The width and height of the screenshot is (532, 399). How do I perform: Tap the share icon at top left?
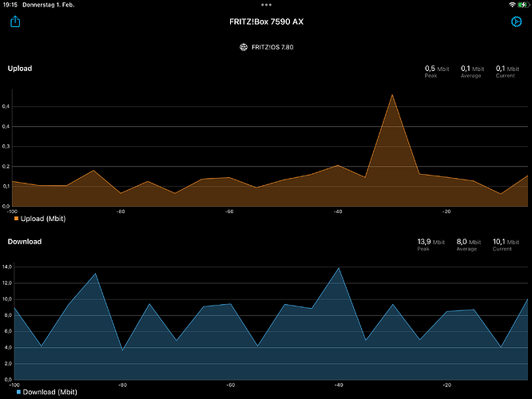[x=15, y=22]
